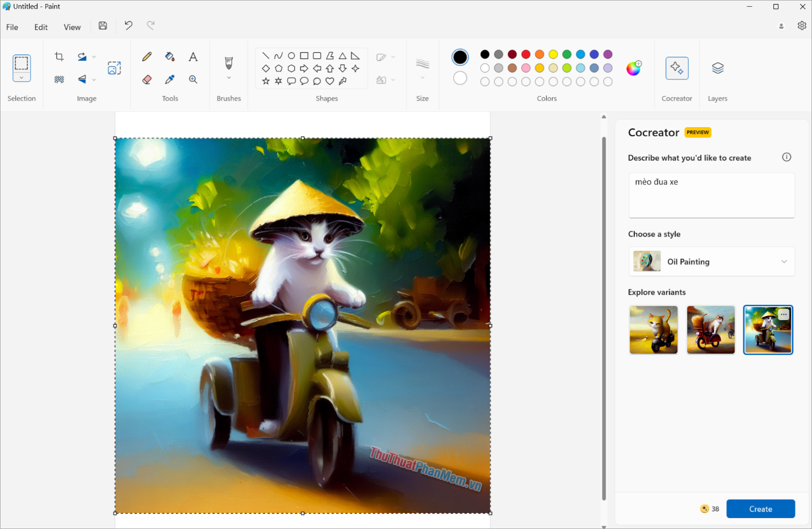
Task: Select the Fill with color tool
Action: (169, 56)
